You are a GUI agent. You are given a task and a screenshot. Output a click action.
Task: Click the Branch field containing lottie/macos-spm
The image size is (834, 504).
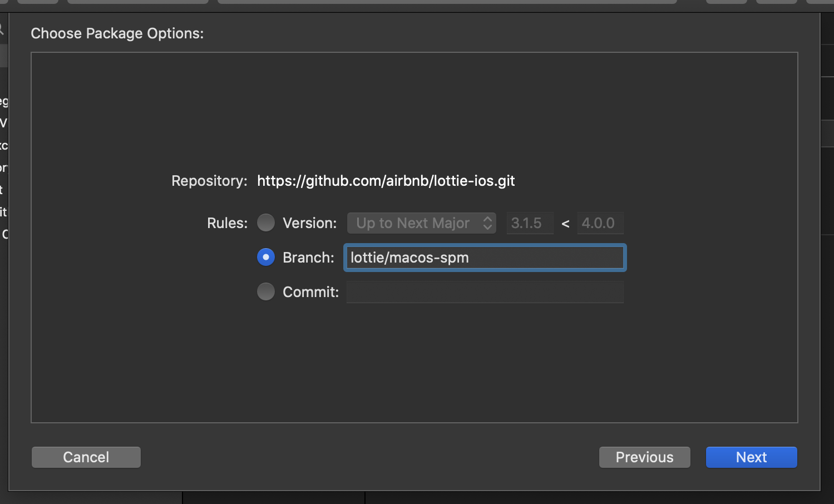[x=485, y=258]
